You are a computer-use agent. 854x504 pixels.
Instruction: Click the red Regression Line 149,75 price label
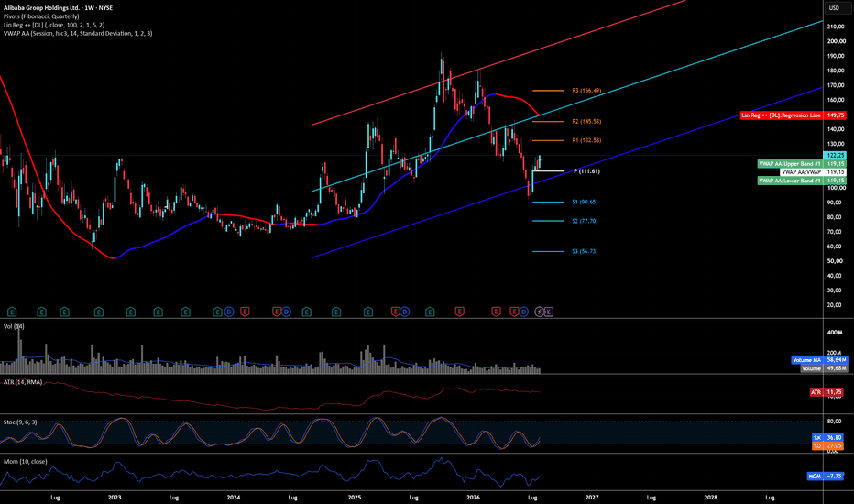(793, 115)
